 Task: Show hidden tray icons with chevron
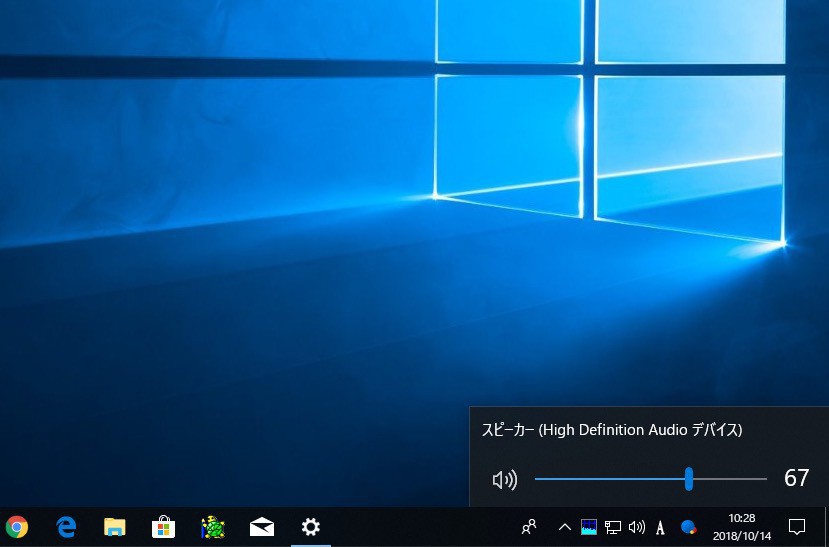(565, 527)
